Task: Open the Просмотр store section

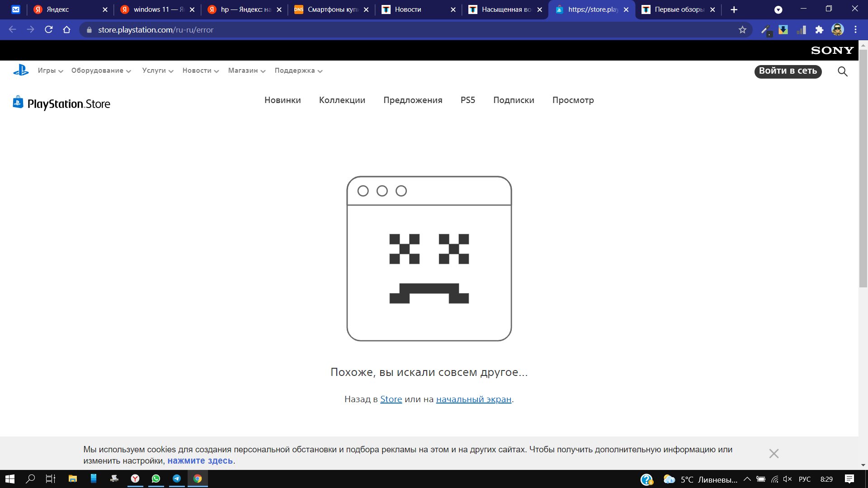Action: (x=573, y=100)
